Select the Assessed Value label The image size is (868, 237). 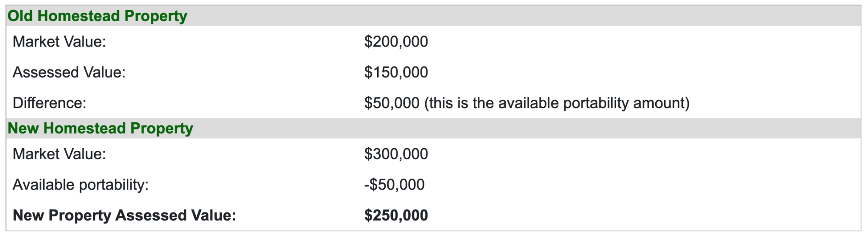point(69,72)
